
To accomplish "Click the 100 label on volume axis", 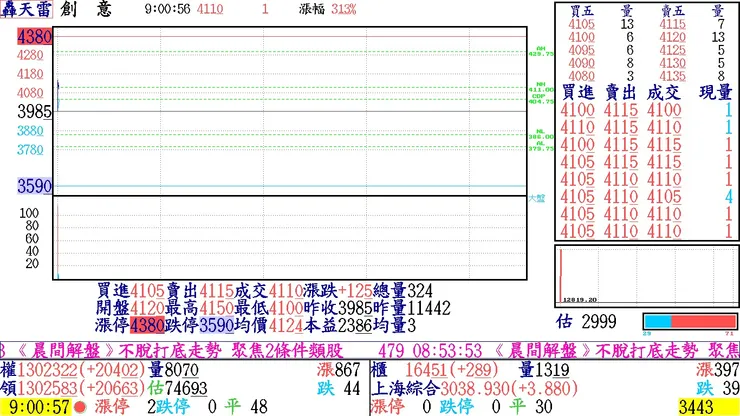I will [x=29, y=213].
